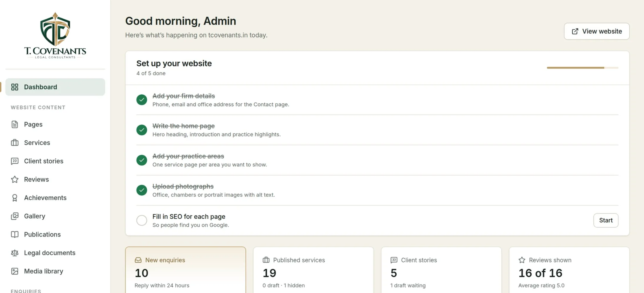Click the Services briefcase icon
The image size is (644, 293).
tap(15, 143)
